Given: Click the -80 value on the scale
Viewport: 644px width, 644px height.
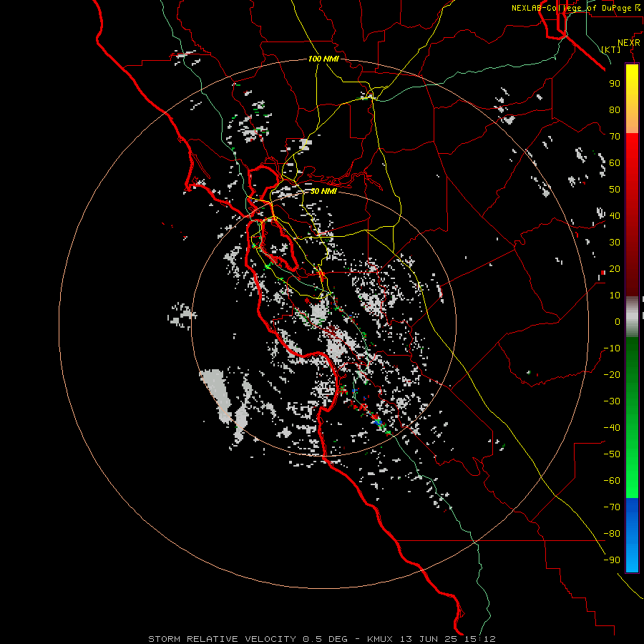Looking at the screenshot, I should click(612, 534).
